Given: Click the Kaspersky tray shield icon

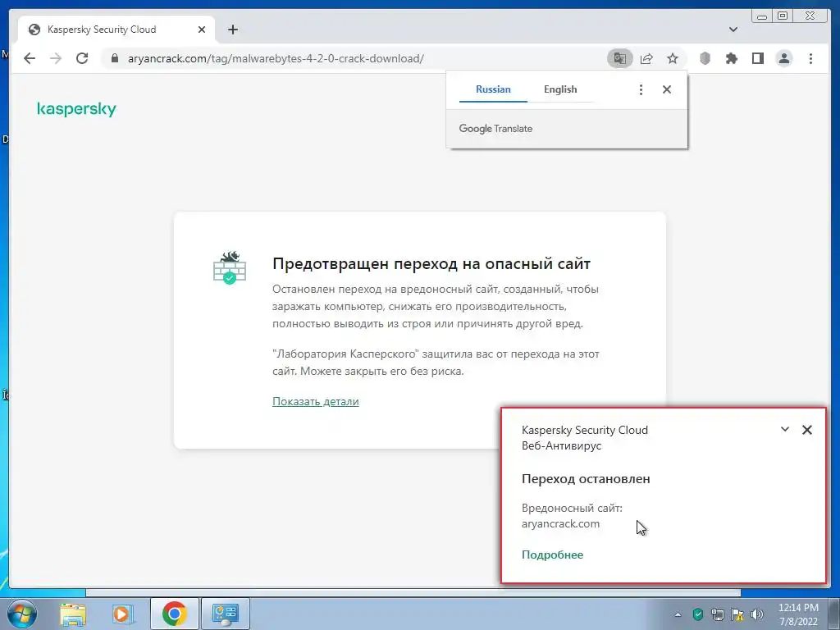Looking at the screenshot, I should pos(697,614).
